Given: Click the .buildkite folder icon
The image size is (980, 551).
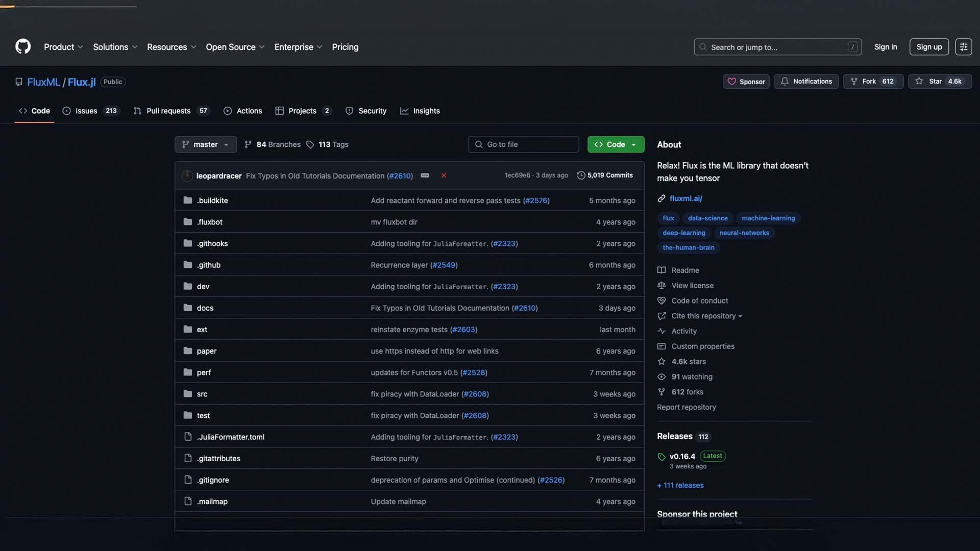Looking at the screenshot, I should pos(188,201).
